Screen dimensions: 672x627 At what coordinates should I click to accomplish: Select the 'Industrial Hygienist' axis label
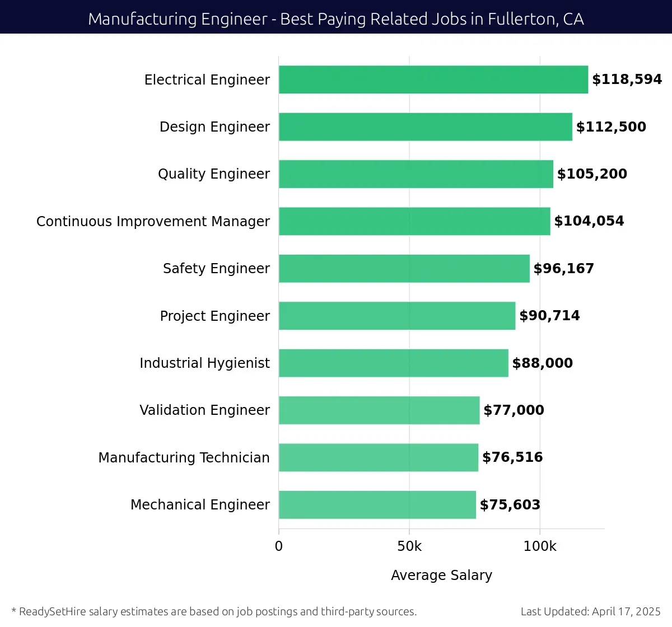204,363
